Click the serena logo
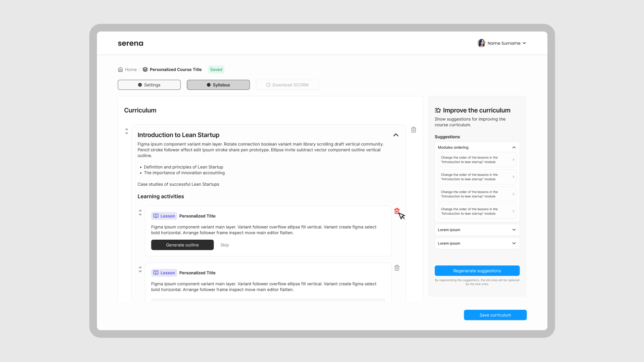 tap(130, 43)
